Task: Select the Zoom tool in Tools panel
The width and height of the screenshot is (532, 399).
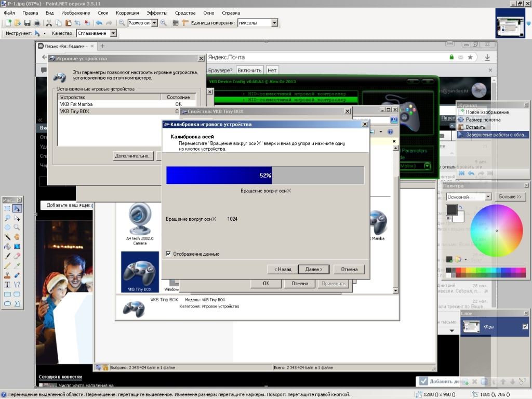Action: click(17, 228)
